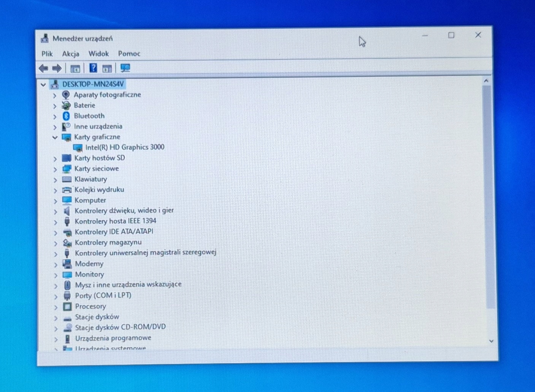Expand the Monitory category
Image resolution: width=535 pixels, height=392 pixels.
click(x=56, y=275)
